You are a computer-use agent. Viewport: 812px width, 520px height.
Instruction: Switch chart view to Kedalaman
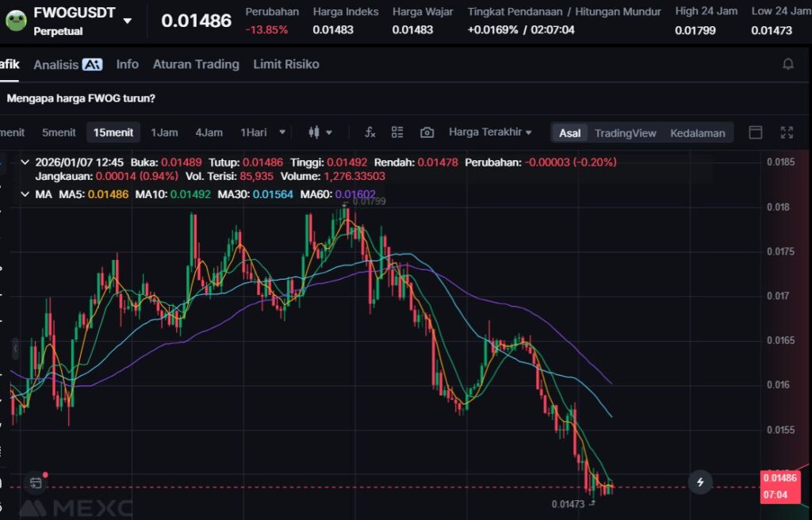click(697, 133)
